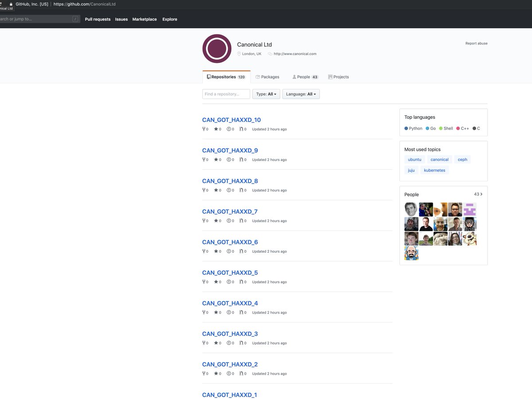Image resolution: width=532 pixels, height=399 pixels.
Task: Filter by C++ language
Action: click(x=462, y=129)
